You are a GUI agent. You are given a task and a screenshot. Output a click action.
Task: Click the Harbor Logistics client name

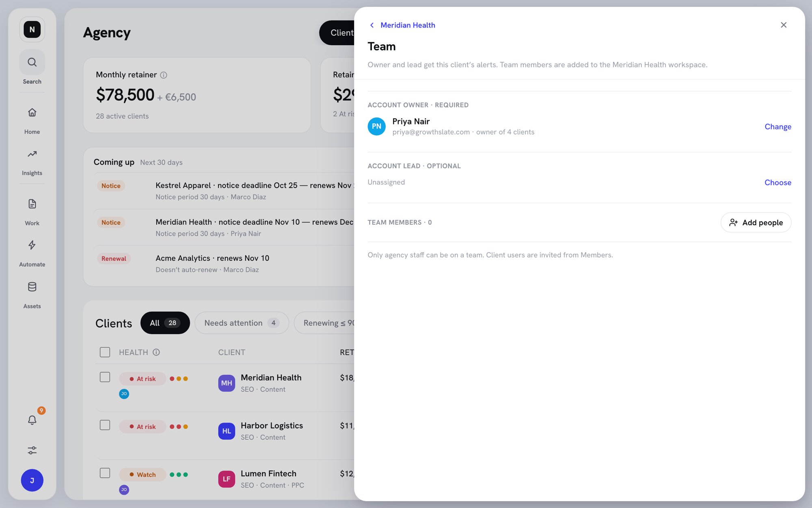pos(272,426)
